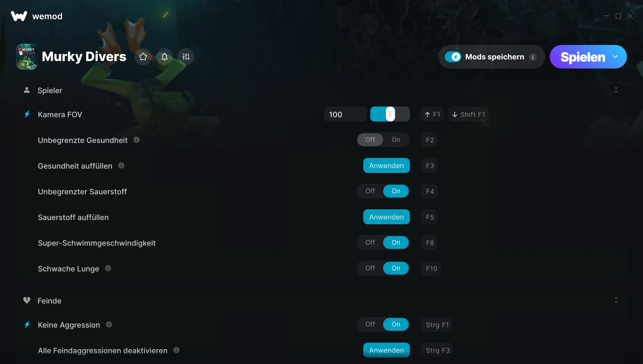Toggle the Mods speichern switch

453,57
